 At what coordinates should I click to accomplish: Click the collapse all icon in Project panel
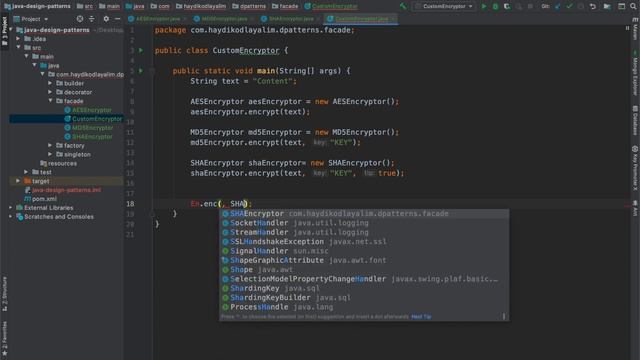pyautogui.click(x=91, y=19)
